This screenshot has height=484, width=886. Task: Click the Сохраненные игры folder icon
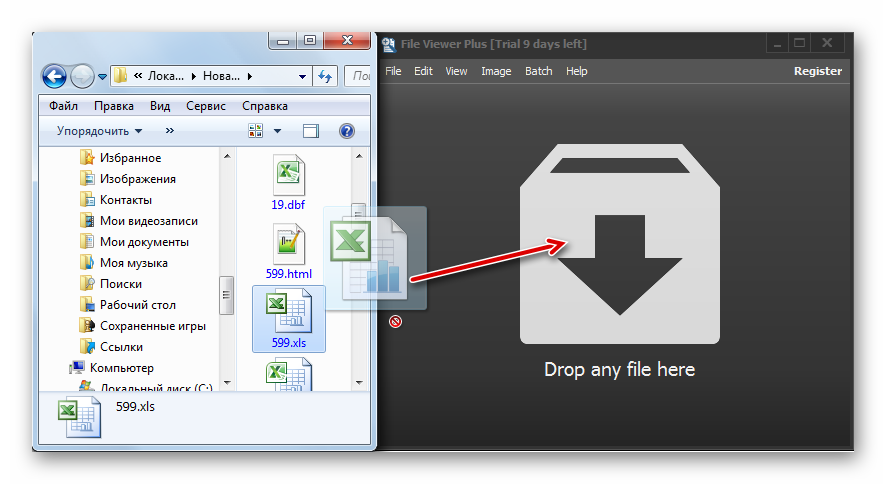(x=87, y=325)
